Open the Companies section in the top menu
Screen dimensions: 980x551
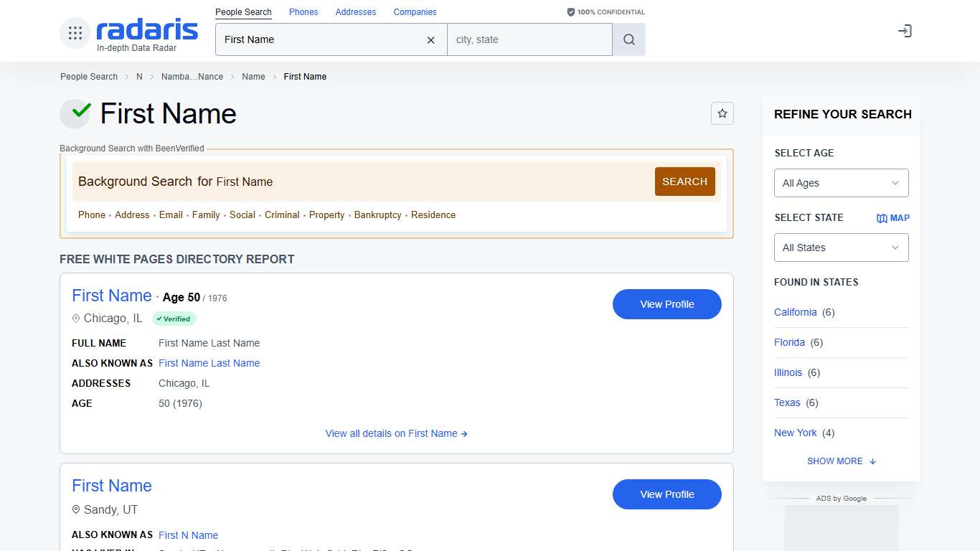point(415,11)
